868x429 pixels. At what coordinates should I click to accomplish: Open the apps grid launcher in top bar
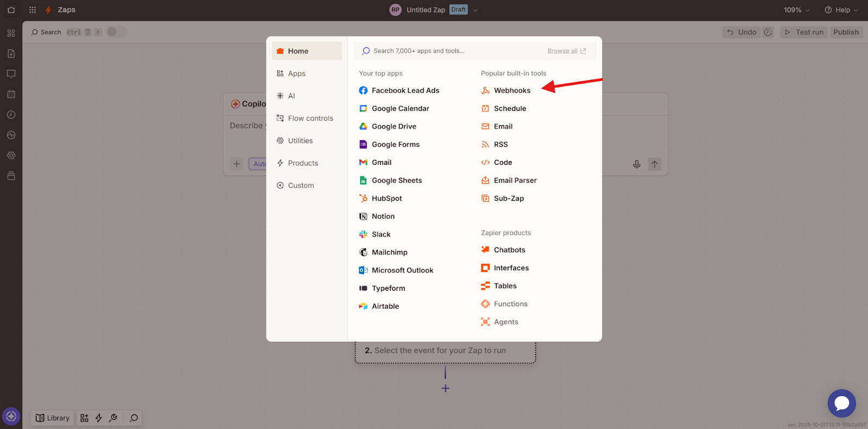click(33, 10)
